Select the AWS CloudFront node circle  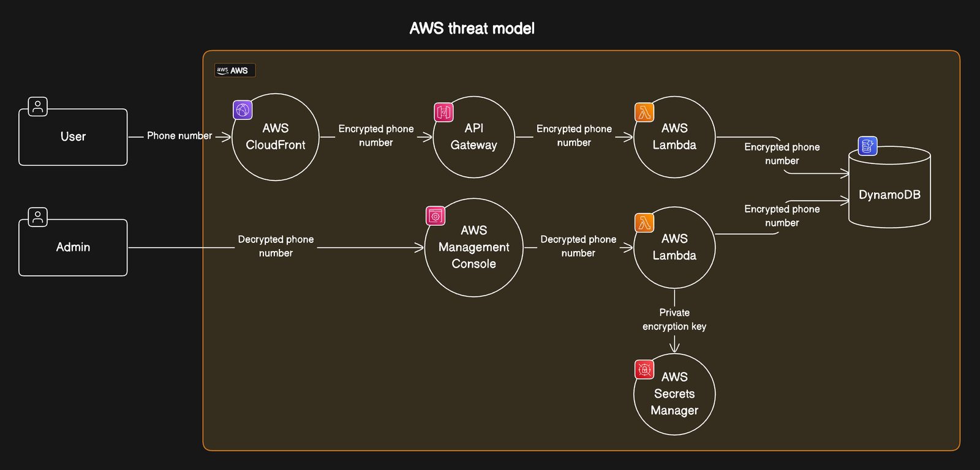click(x=276, y=137)
